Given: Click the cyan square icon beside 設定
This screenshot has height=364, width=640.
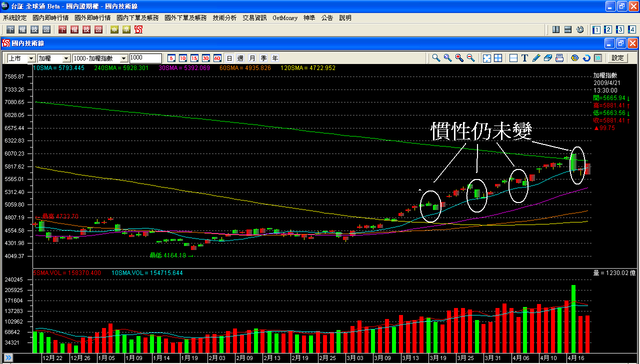Looking at the screenshot, I should [598, 58].
